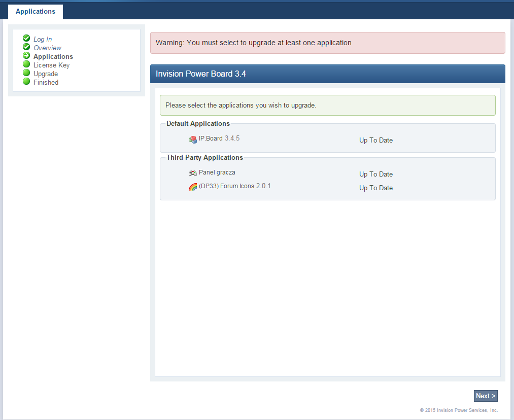Click Up To Date status for Panel gracza
This screenshot has width=514, height=420.
pos(375,174)
